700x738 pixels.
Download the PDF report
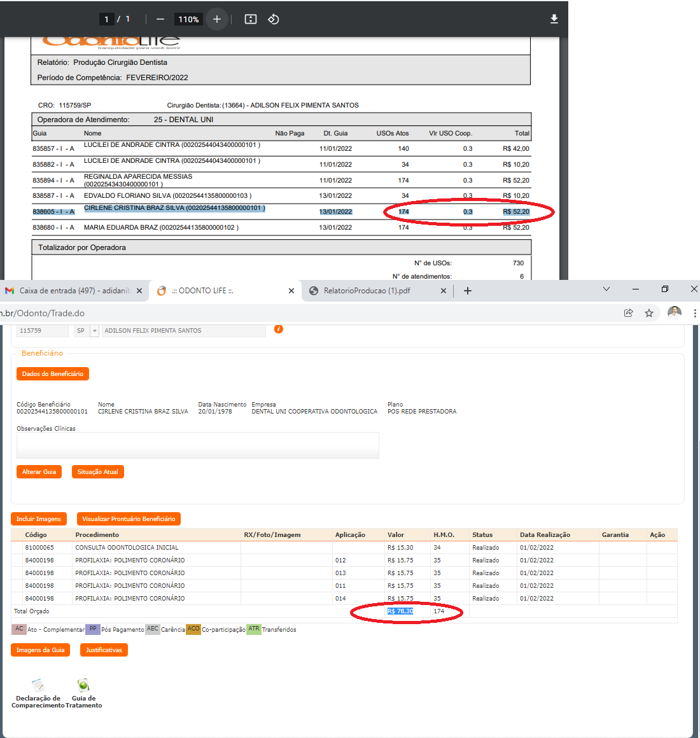point(554,19)
